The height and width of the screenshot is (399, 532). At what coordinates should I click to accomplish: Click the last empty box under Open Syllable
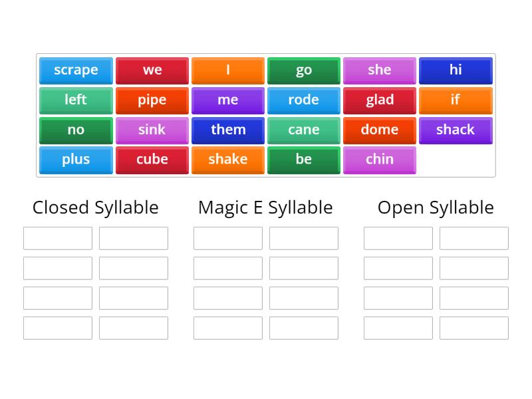[x=473, y=328]
